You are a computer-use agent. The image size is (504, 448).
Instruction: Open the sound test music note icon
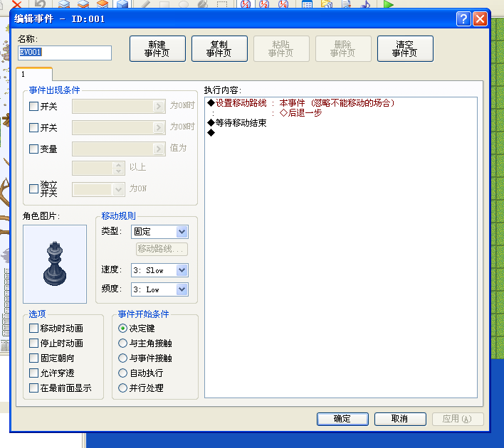[365, 4]
